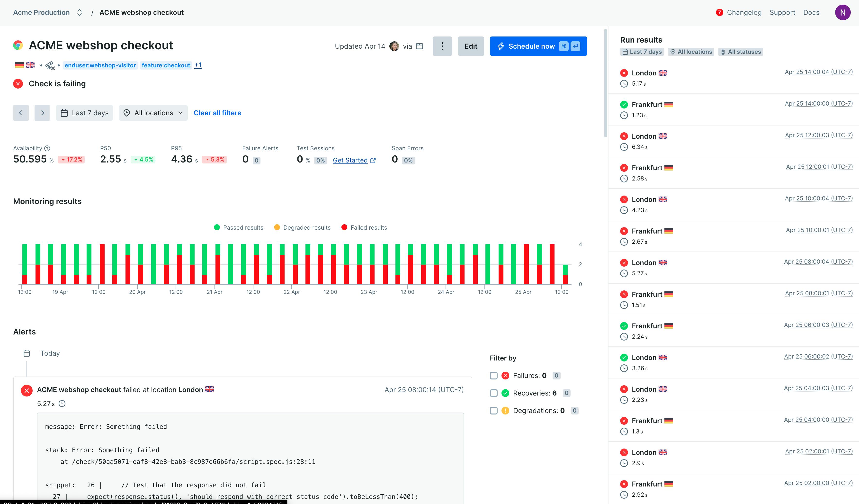Toggle the Recoveries filter checkbox
The image size is (859, 504).
click(493, 393)
